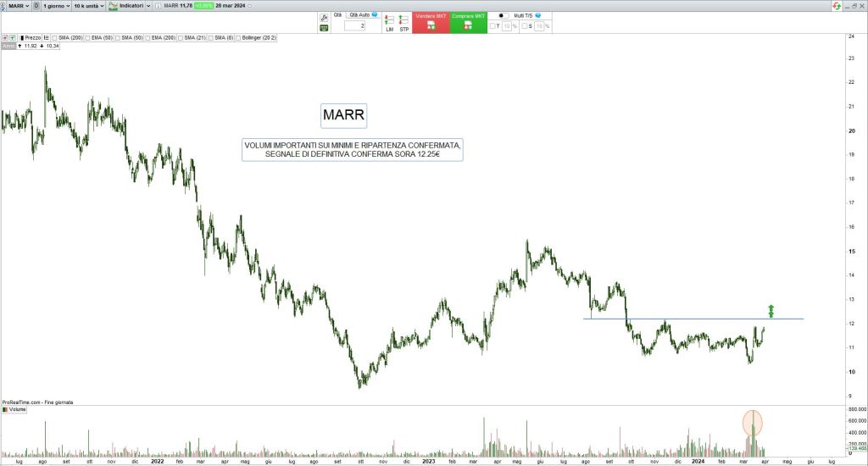Click the quantity input field
This screenshot has width=868, height=466.
click(354, 26)
